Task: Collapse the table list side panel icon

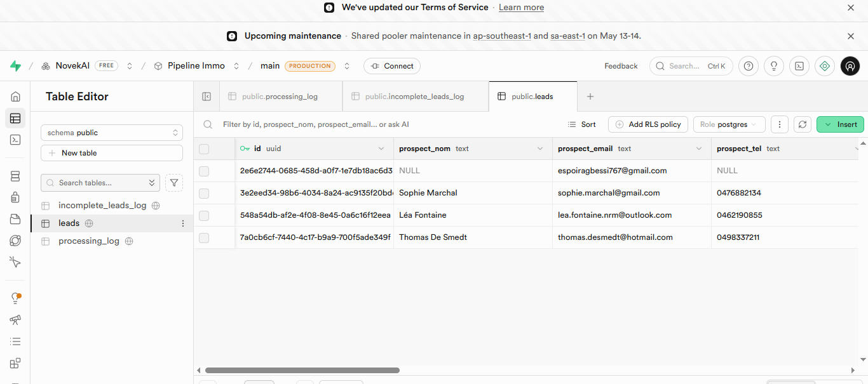Action: tap(207, 96)
